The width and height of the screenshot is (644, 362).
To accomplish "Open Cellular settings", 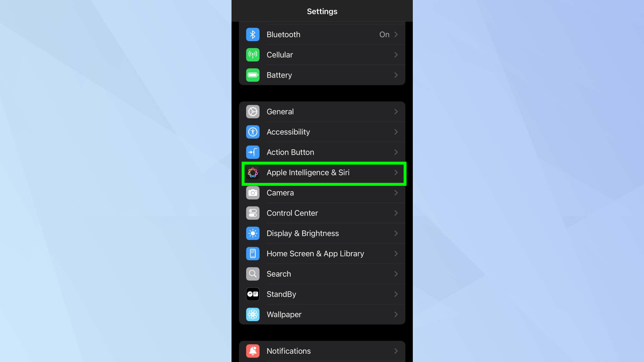I will [322, 55].
